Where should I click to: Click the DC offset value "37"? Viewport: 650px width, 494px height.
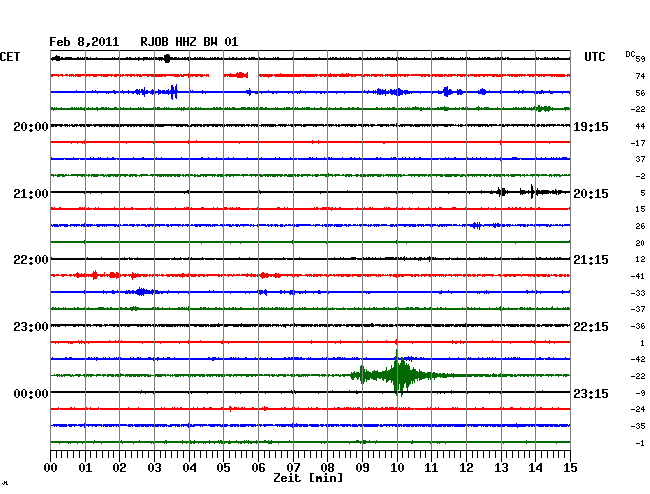pos(640,159)
